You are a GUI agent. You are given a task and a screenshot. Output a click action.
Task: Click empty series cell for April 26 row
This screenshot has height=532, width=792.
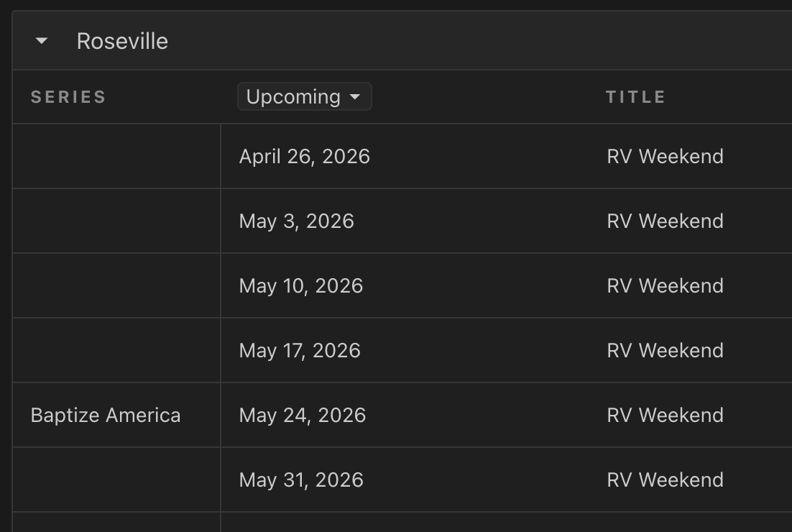click(x=116, y=156)
